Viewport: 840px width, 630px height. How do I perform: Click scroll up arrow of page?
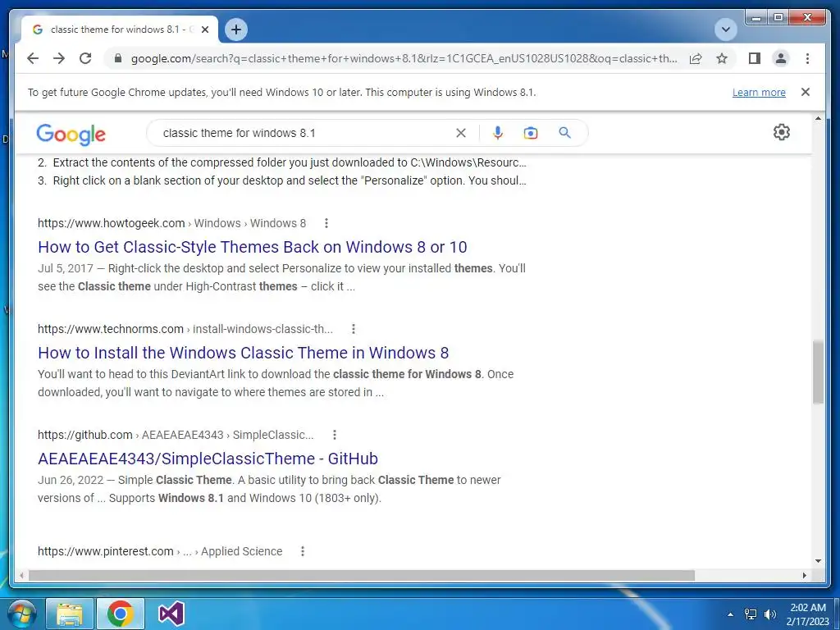[x=818, y=118]
